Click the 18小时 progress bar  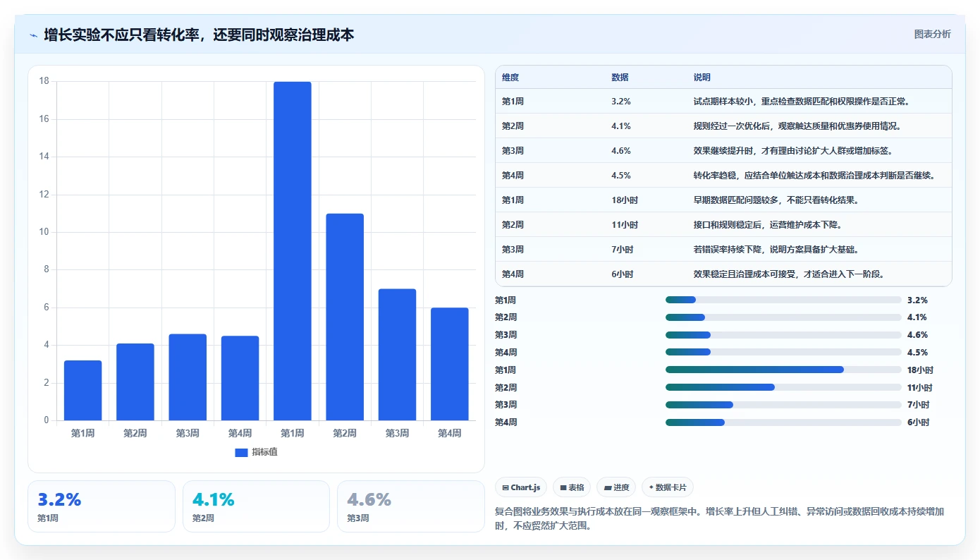(783, 370)
